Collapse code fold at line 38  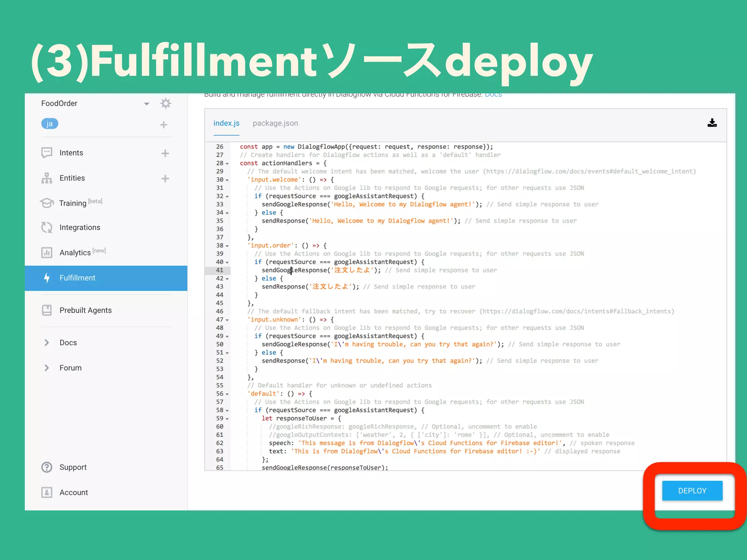coord(227,246)
